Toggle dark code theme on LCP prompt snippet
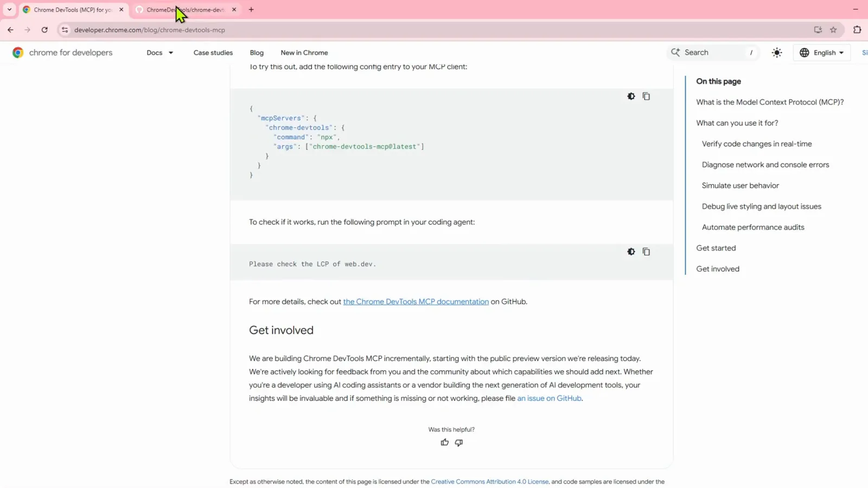The width and height of the screenshot is (868, 488). 631,252
